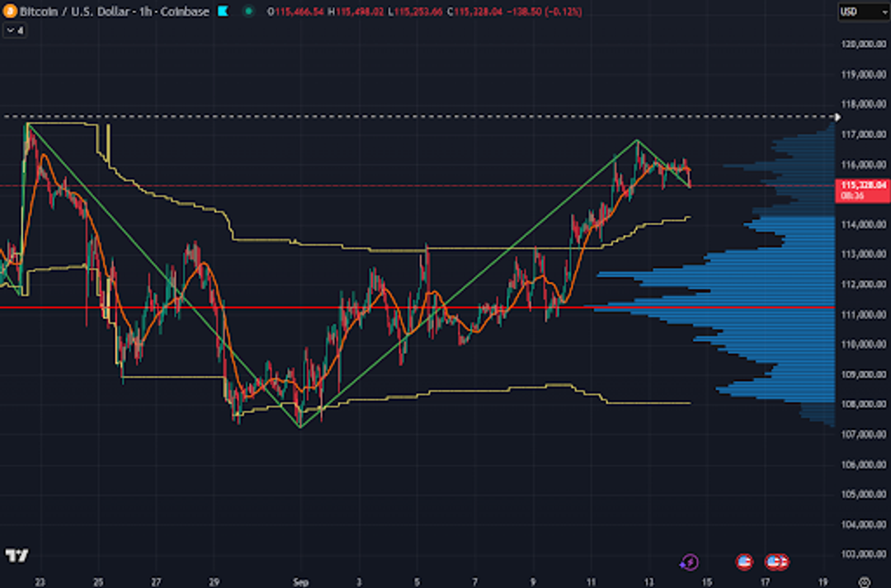The height and width of the screenshot is (588, 891).
Task: Click the green market status dot
Action: [x=248, y=11]
